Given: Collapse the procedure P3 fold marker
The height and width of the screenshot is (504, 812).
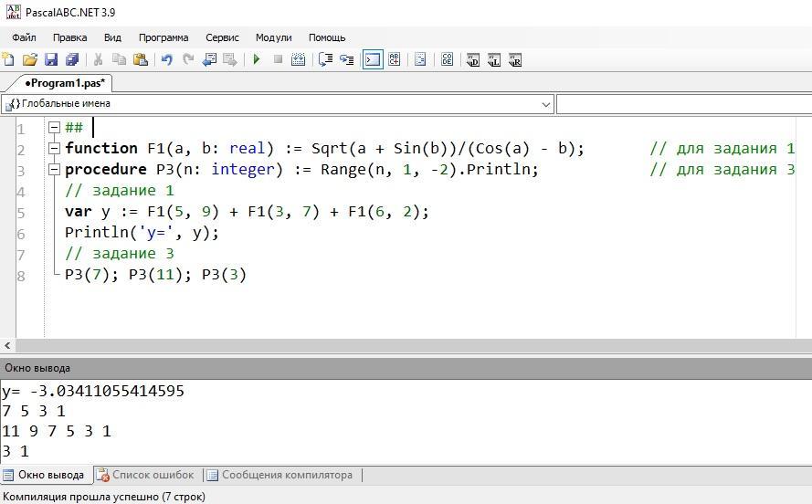Looking at the screenshot, I should click(x=54, y=169).
